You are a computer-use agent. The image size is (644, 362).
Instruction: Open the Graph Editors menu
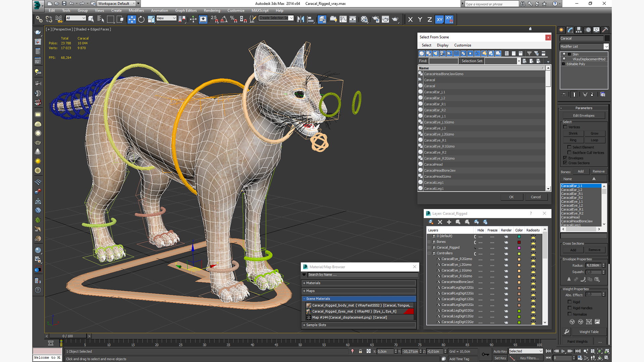[185, 10]
